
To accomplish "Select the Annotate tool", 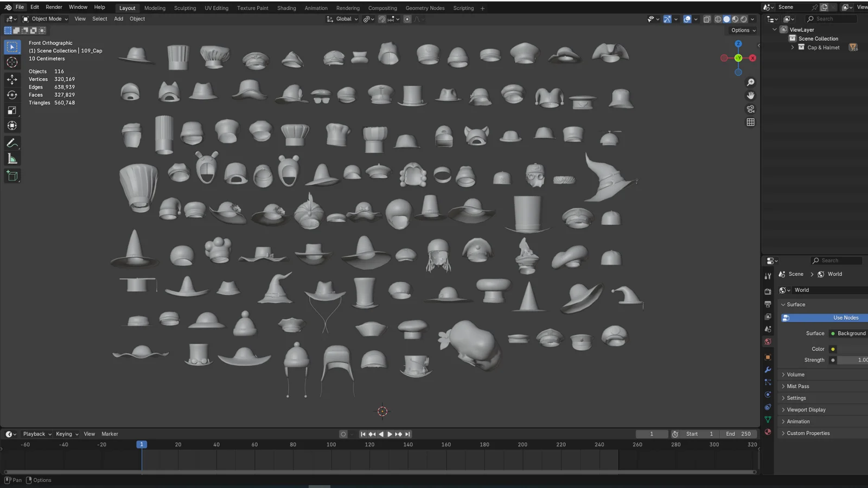I will point(12,143).
